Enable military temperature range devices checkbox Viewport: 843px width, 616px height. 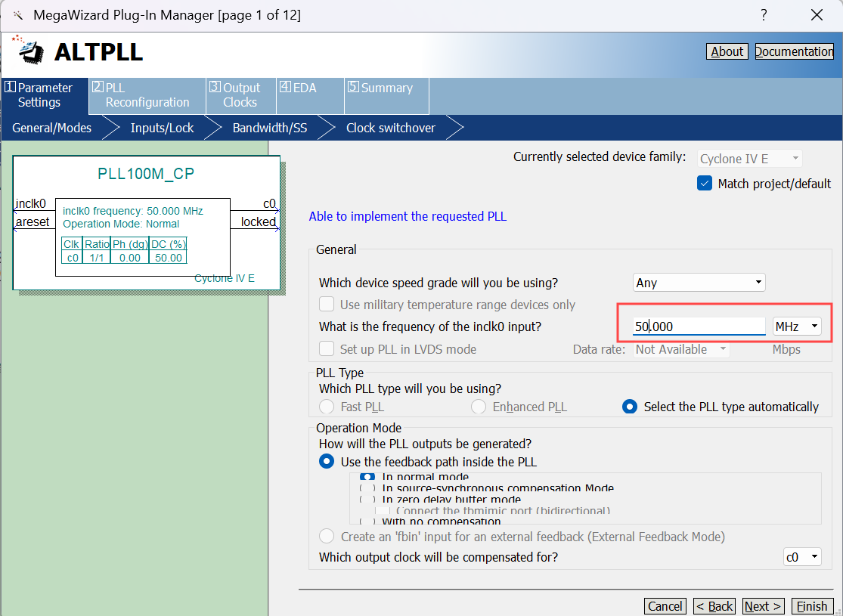point(327,305)
